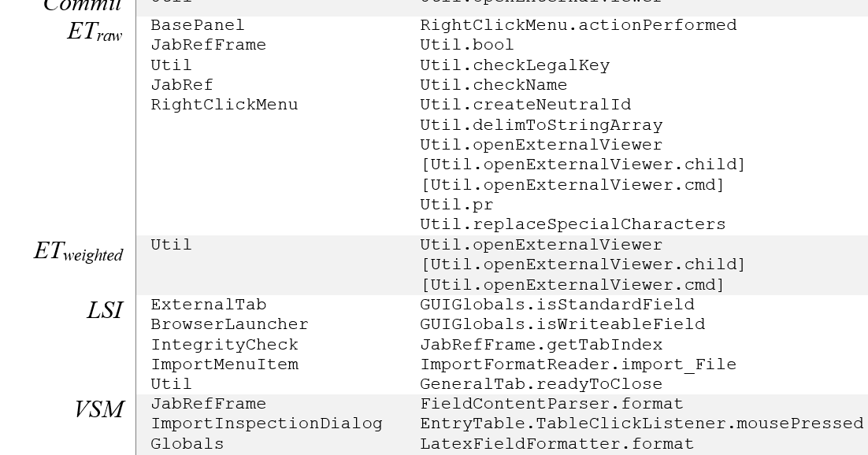Click BasePanel class entry
This screenshot has width=868, height=455.
pyautogui.click(x=198, y=25)
